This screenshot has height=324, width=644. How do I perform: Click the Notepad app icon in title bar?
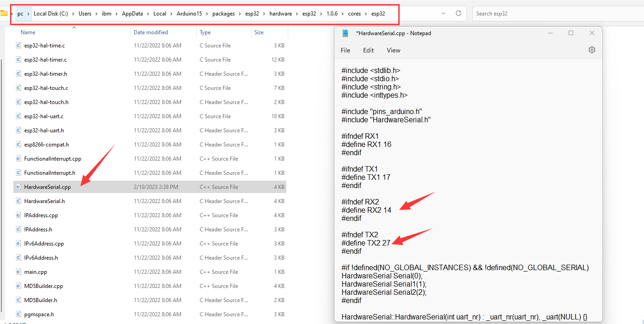[346, 33]
